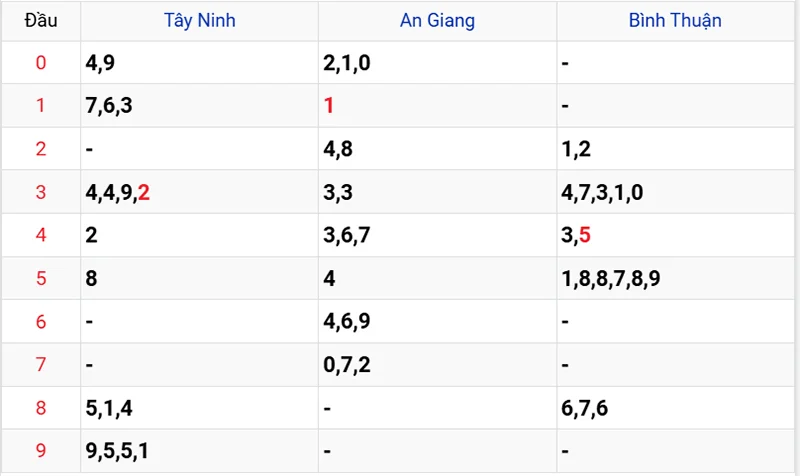Image resolution: width=800 pixels, height=476 pixels.
Task: Select An Giang cell showing 4,6,9
Action: pyautogui.click(x=347, y=322)
